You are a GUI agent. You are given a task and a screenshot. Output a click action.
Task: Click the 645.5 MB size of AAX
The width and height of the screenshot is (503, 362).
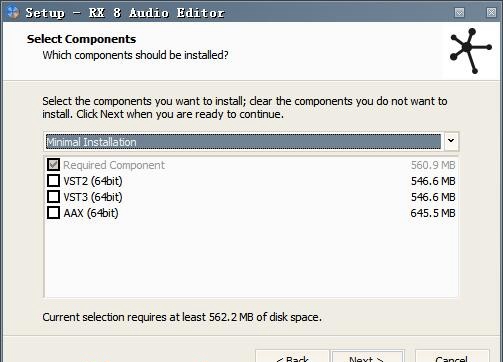click(x=433, y=213)
